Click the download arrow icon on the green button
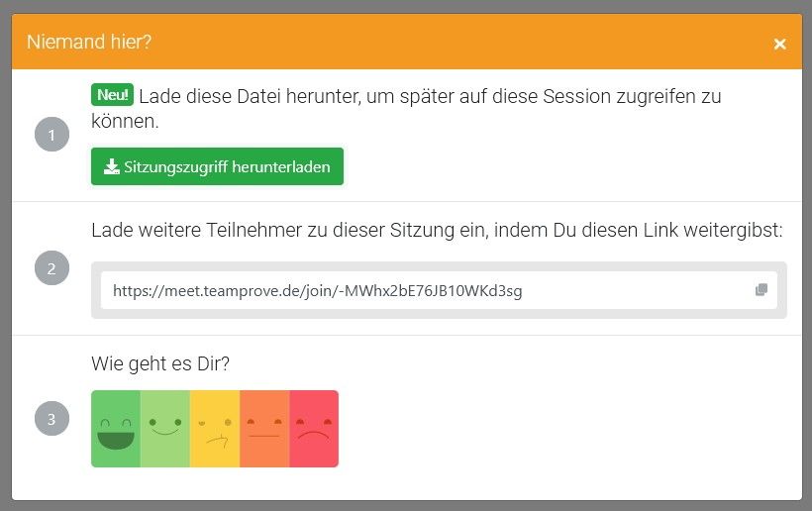The width and height of the screenshot is (812, 511). click(x=112, y=166)
